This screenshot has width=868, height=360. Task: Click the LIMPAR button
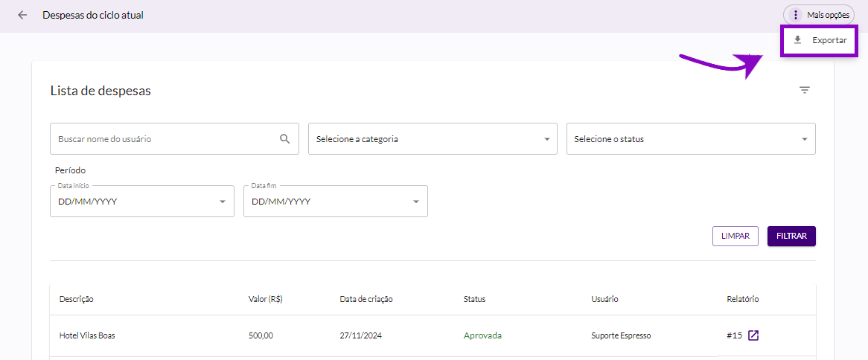click(x=735, y=236)
